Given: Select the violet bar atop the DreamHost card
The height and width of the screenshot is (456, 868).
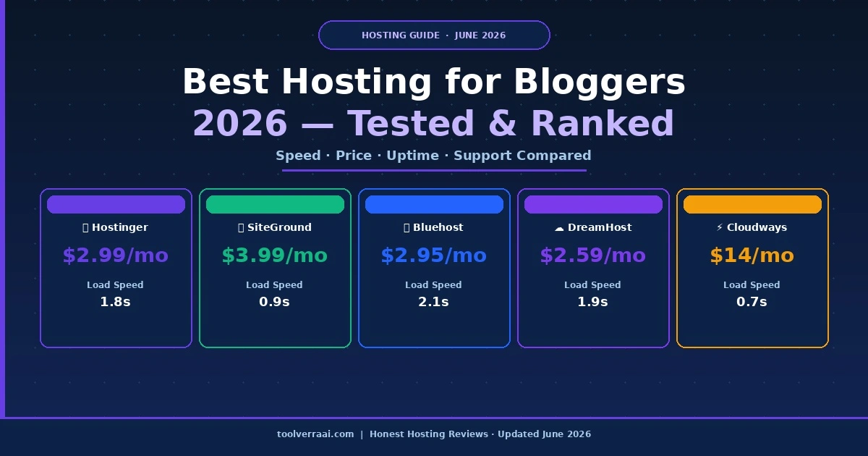Looking at the screenshot, I should (593, 205).
